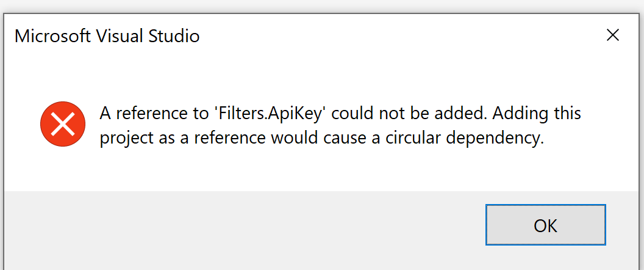The width and height of the screenshot is (644, 270).
Task: Close the dialog with the X button
Action: 612,35
